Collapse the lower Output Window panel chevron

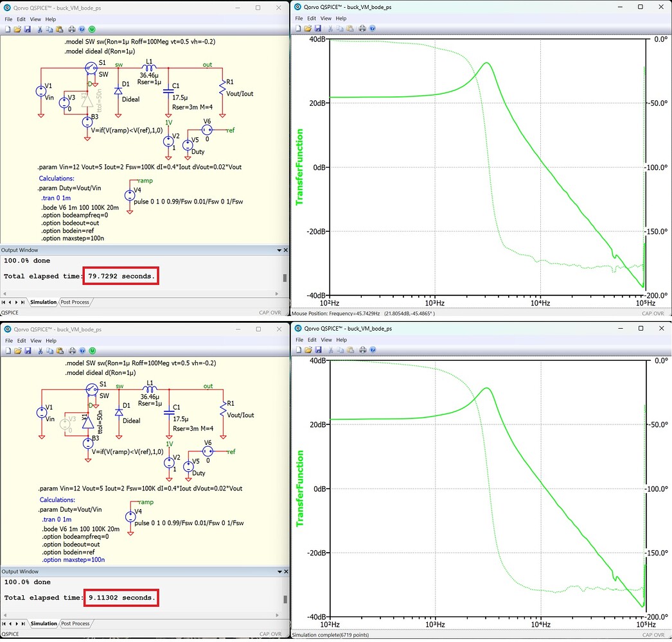278,571
